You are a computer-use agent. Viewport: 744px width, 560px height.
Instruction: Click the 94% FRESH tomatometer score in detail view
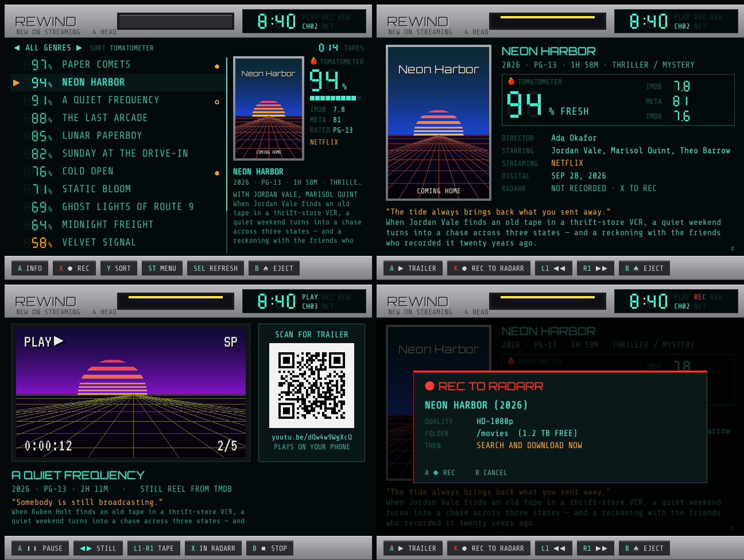(x=548, y=105)
